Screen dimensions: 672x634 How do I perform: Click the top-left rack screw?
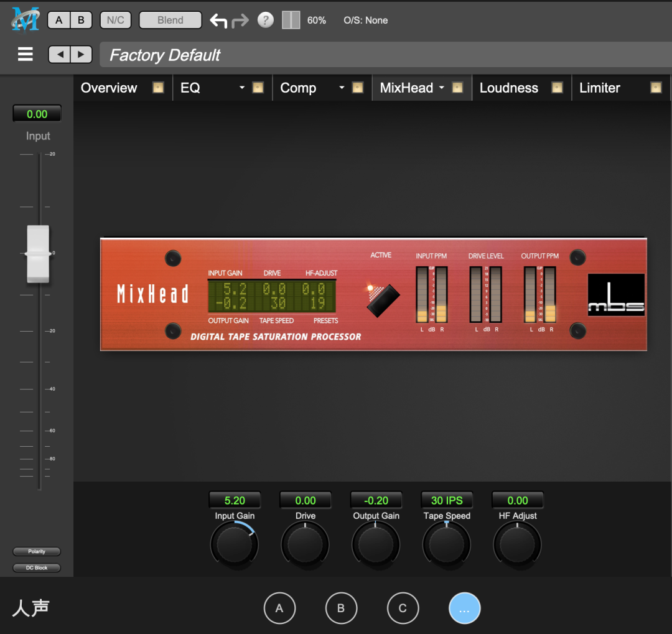point(173,258)
